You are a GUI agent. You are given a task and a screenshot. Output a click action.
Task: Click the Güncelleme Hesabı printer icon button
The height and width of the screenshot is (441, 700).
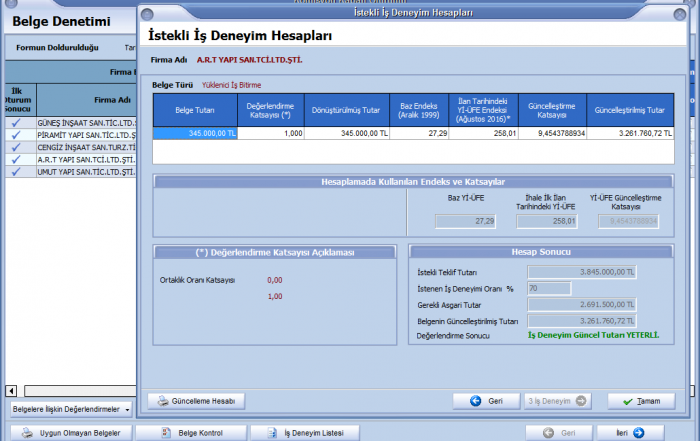tap(196, 401)
